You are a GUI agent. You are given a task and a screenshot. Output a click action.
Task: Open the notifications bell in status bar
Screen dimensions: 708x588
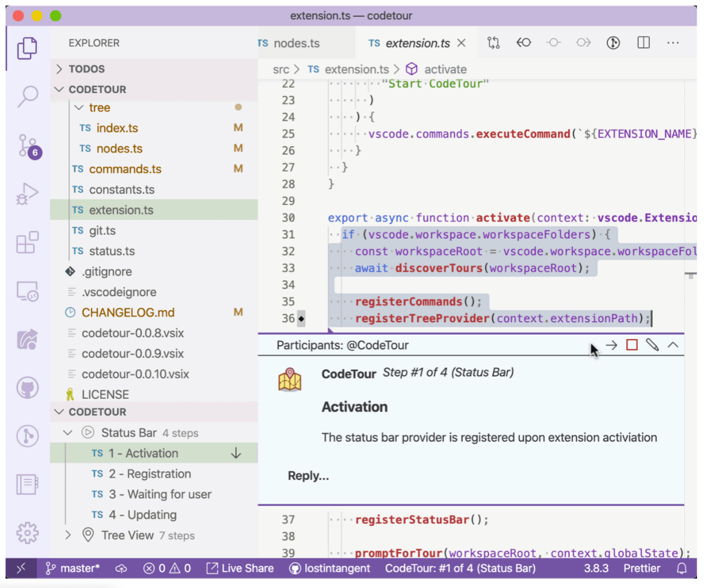[682, 568]
